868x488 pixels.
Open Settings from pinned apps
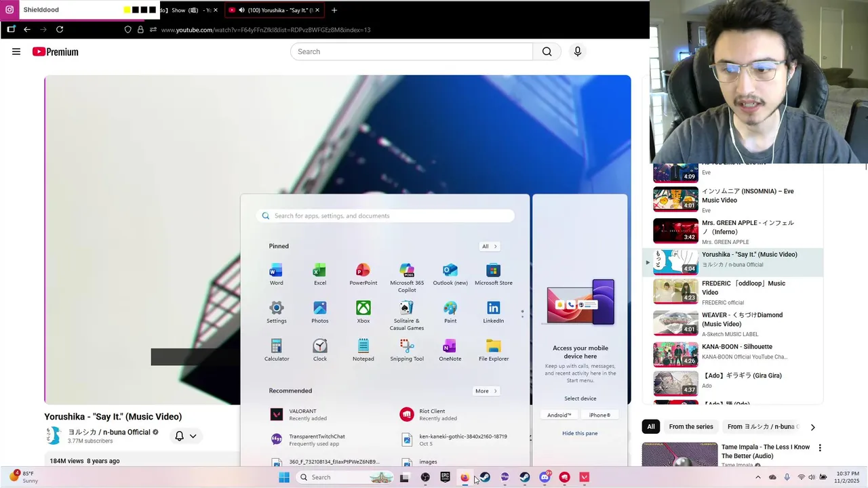point(276,312)
